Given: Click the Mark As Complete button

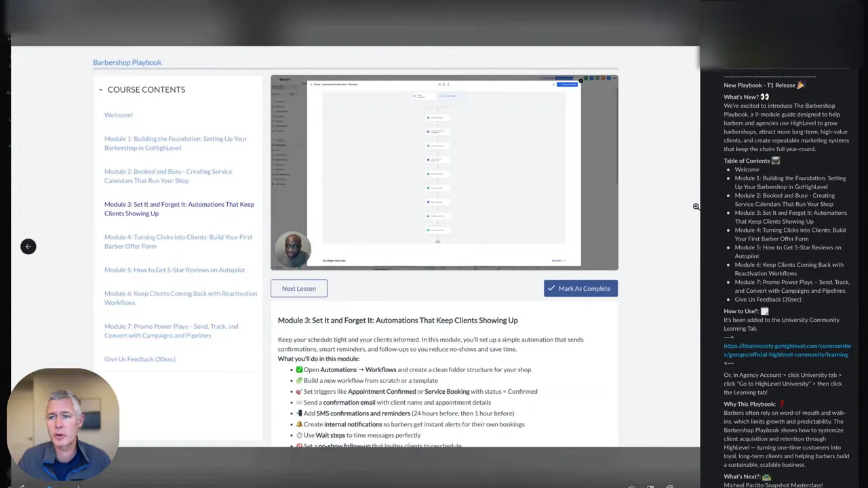Looking at the screenshot, I should tap(580, 289).
